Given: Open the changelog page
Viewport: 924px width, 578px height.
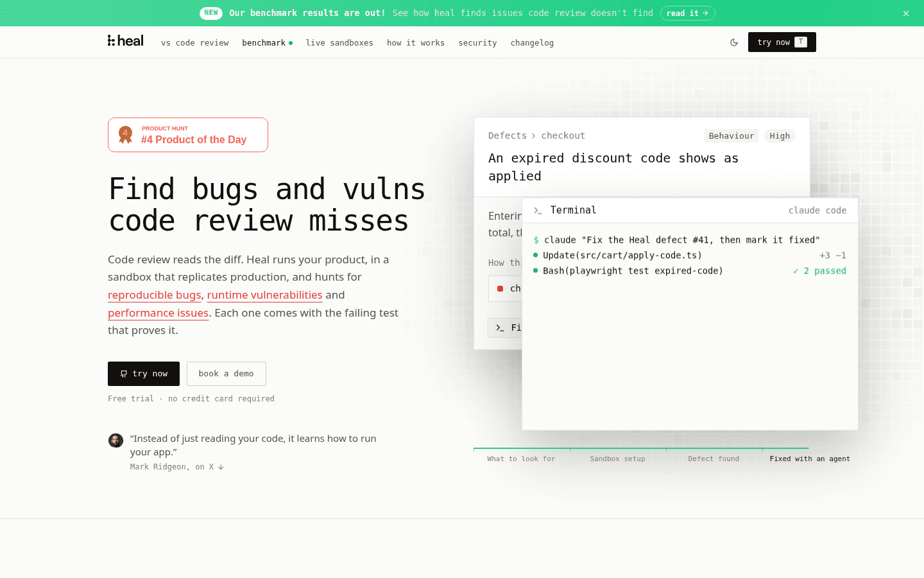Looking at the screenshot, I should point(532,43).
